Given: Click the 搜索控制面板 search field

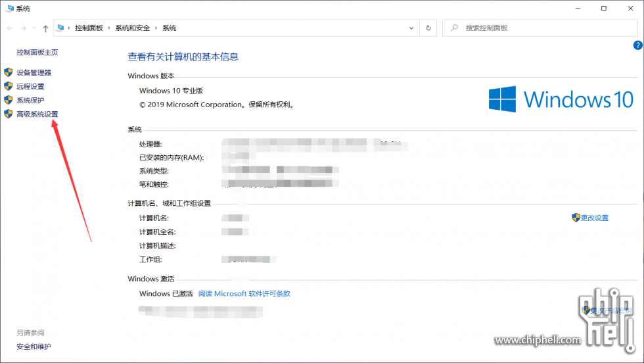Looking at the screenshot, I should (x=540, y=28).
